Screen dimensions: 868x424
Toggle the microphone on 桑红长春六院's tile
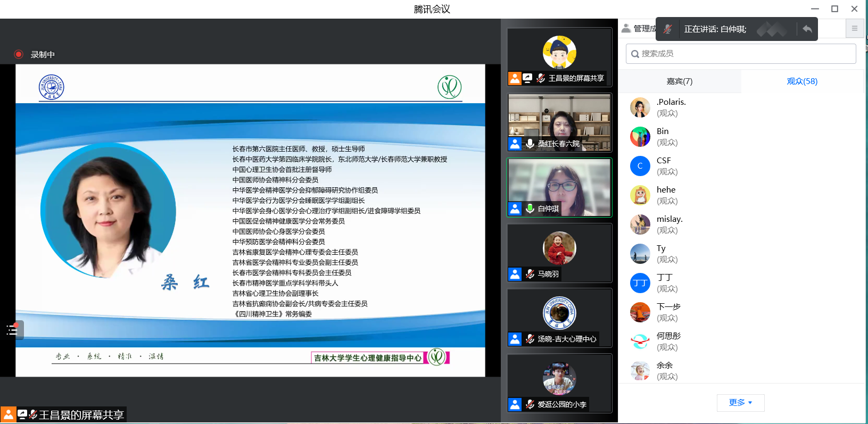coord(530,144)
